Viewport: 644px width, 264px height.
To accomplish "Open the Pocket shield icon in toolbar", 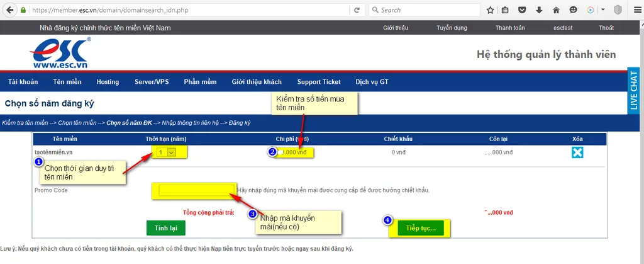I will [x=521, y=10].
